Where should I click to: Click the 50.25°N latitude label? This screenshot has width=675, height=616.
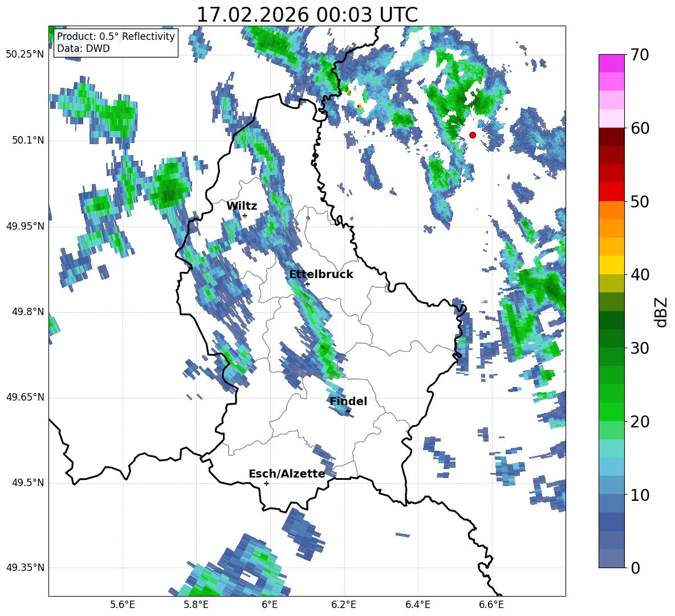click(25, 55)
